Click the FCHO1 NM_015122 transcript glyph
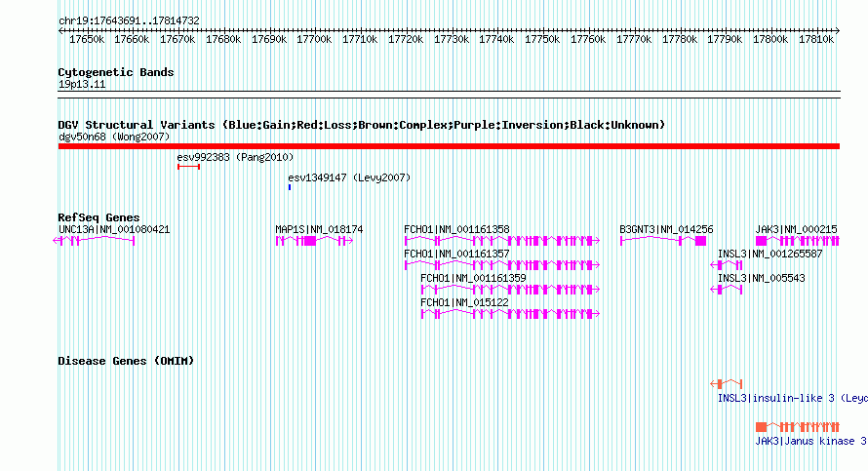868x471 pixels. [x=510, y=313]
